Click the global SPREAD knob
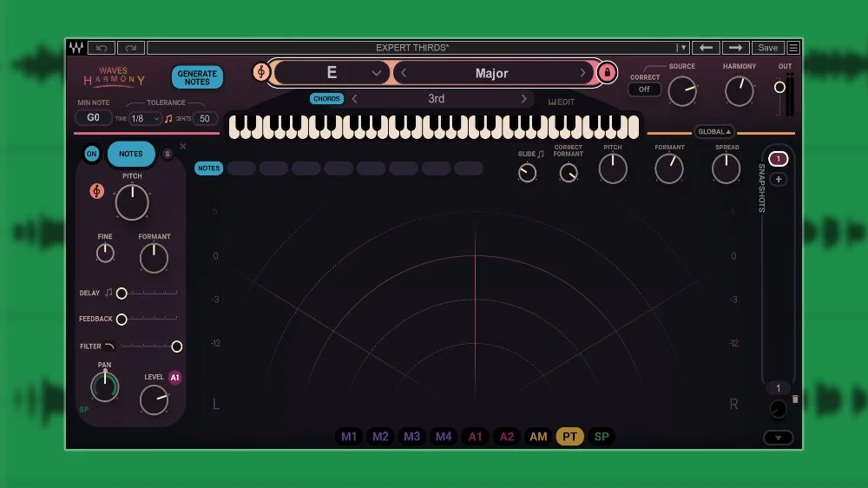This screenshot has width=868, height=488. pos(727,169)
